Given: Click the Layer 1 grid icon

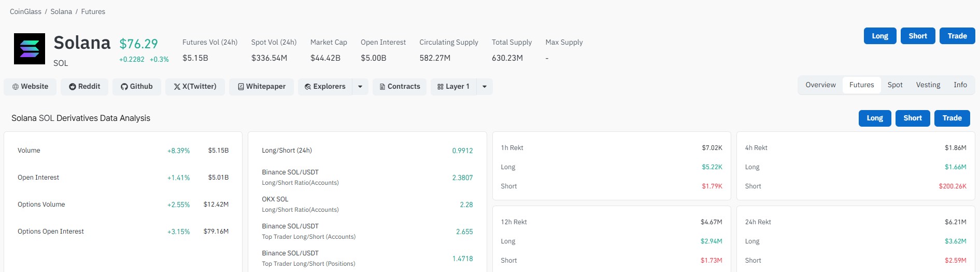Looking at the screenshot, I should click(x=441, y=87).
